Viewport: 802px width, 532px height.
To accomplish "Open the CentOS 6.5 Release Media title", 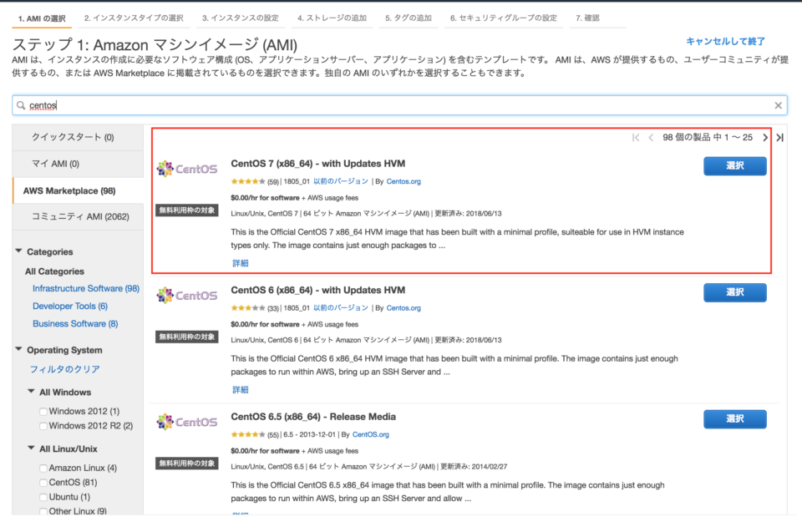I will click(313, 417).
